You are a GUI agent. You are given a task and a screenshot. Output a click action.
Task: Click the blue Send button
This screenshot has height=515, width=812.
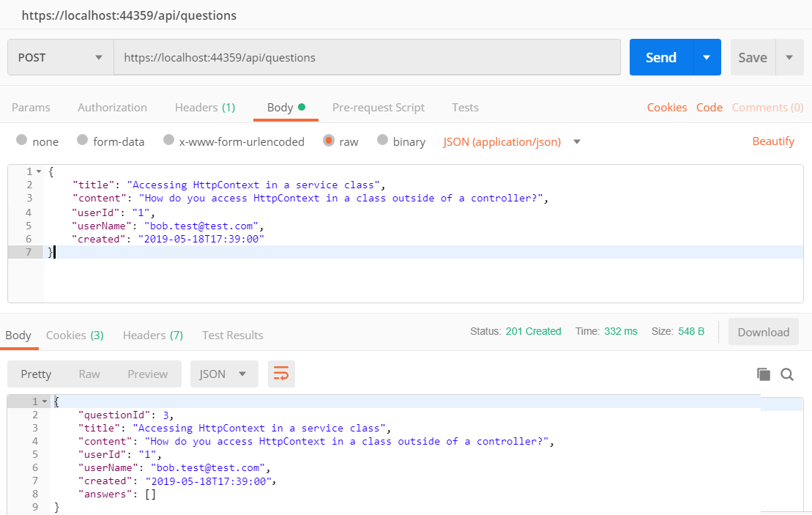(x=661, y=57)
